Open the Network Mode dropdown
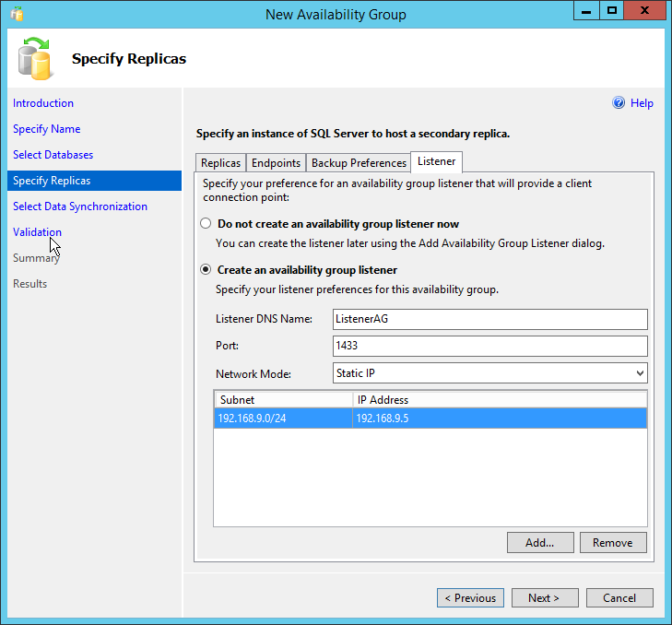Image resolution: width=672 pixels, height=625 pixels. coord(489,373)
